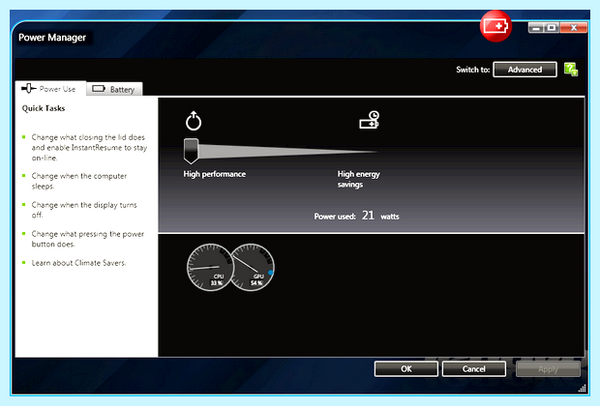Click the plug icon on Power Use tab
Image resolution: width=600 pixels, height=406 pixels.
(x=29, y=88)
